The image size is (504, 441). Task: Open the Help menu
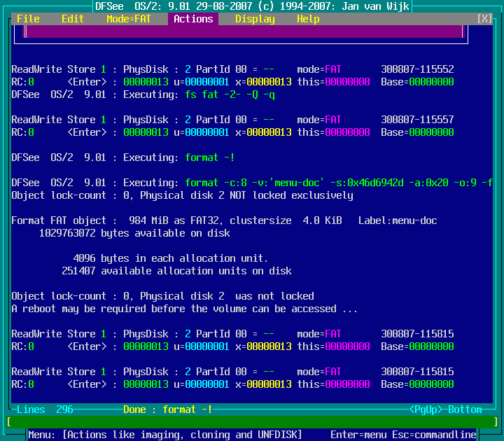[308, 19]
